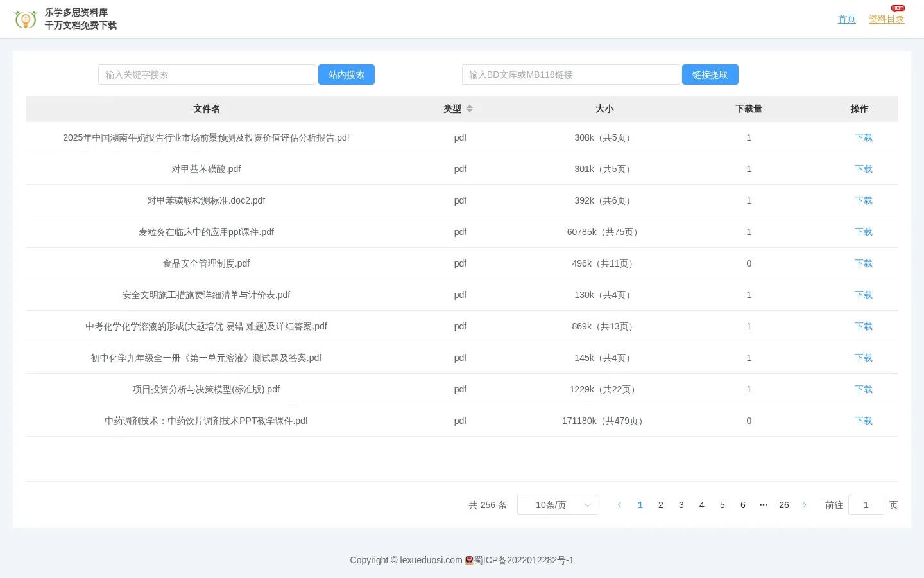The height and width of the screenshot is (578, 924).
Task: Select page 2 in pagination
Action: pyautogui.click(x=661, y=505)
